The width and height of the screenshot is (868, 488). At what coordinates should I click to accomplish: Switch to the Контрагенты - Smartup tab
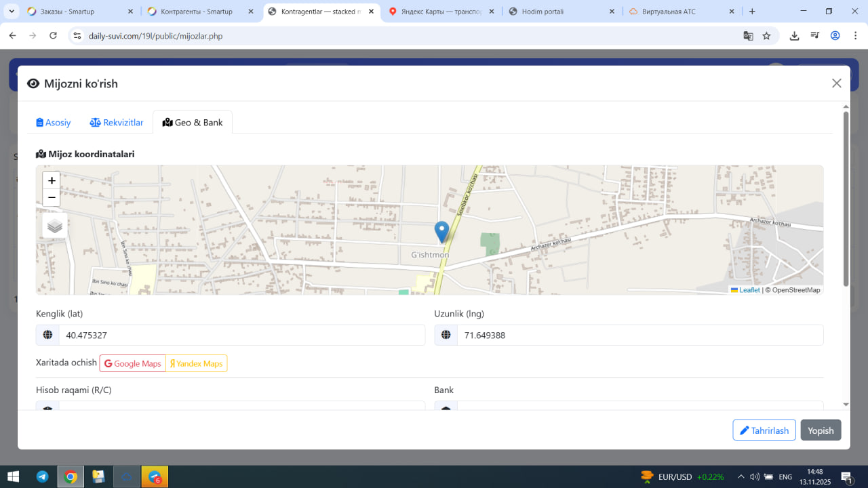[201, 12]
